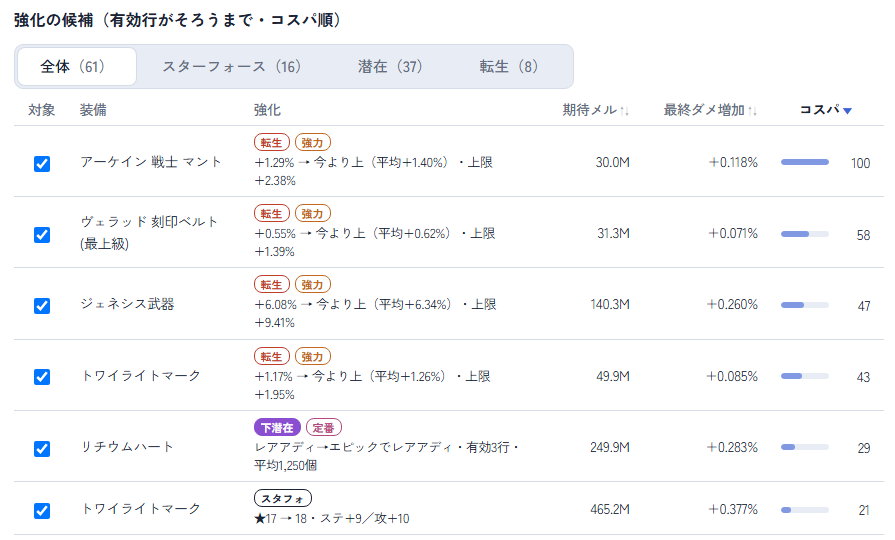Click 強力 tag in ジェネシス武器 row

313,285
